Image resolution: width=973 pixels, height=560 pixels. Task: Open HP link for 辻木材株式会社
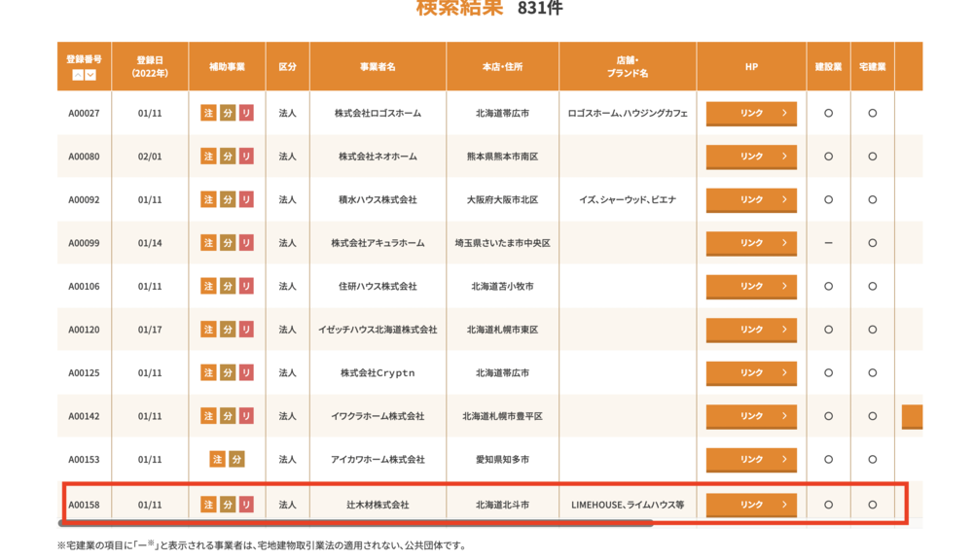click(751, 505)
